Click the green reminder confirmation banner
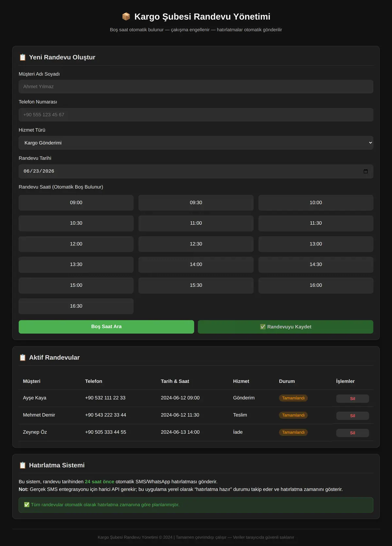The height and width of the screenshot is (546, 392). pyautogui.click(x=196, y=505)
